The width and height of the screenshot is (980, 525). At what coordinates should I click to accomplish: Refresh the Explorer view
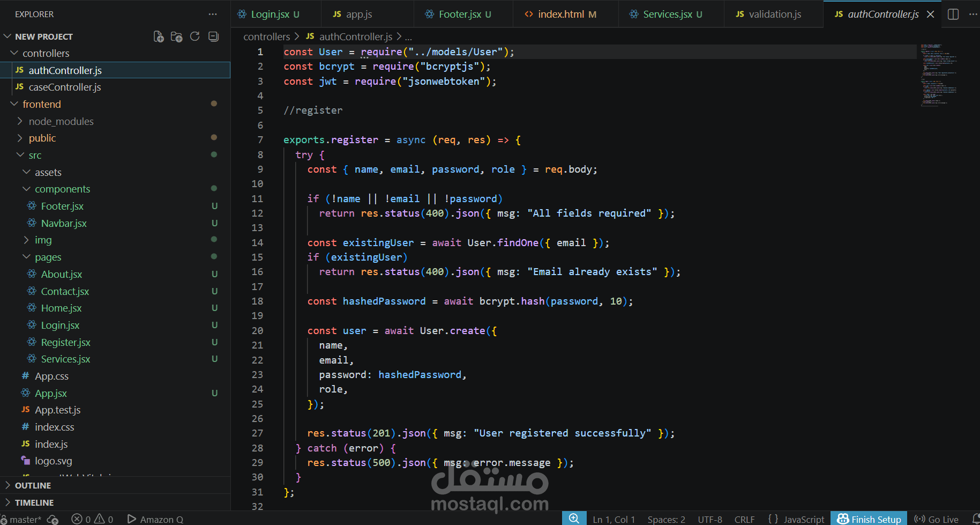194,36
